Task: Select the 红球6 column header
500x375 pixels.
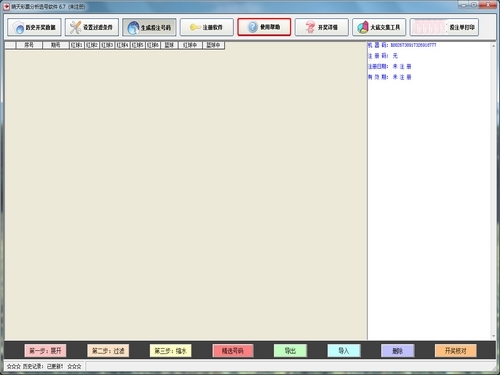Action: pos(153,45)
